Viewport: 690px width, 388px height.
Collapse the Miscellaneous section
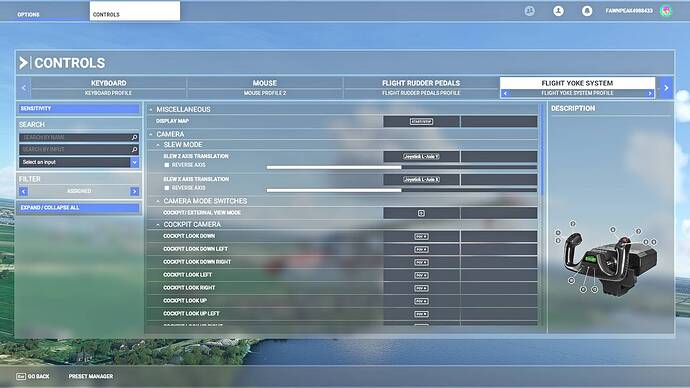pos(151,110)
